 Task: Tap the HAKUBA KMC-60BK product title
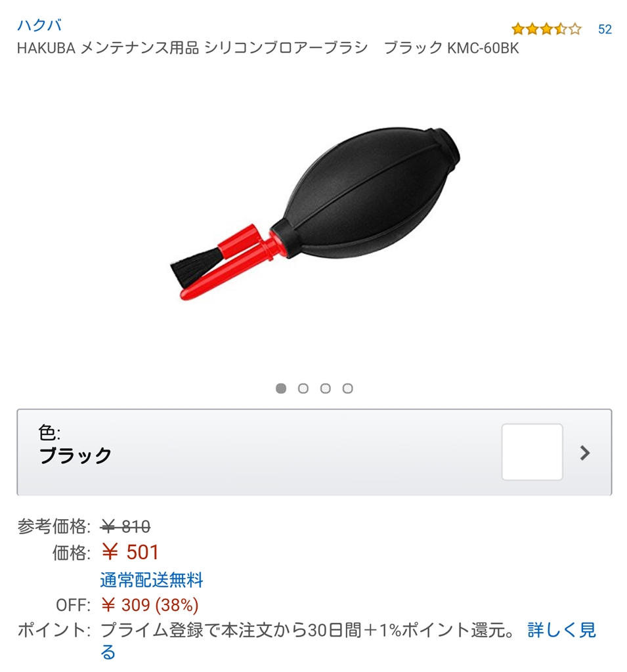coord(268,48)
